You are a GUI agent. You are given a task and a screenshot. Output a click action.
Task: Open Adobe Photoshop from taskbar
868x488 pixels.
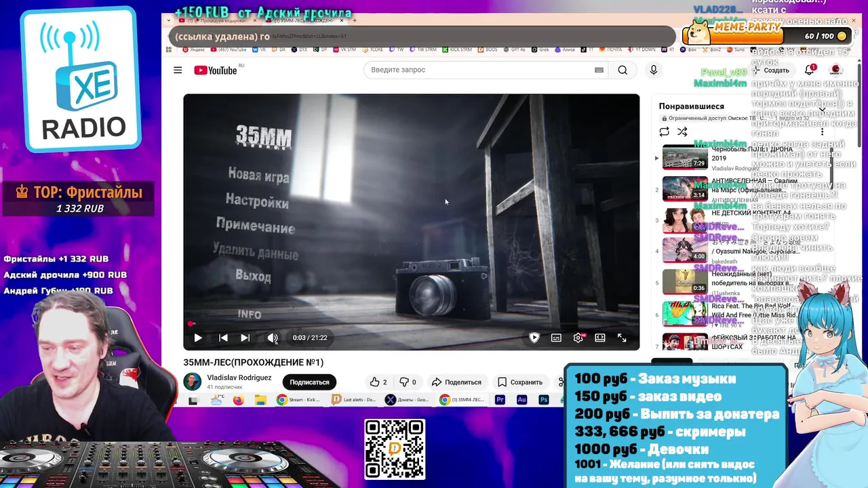543,400
